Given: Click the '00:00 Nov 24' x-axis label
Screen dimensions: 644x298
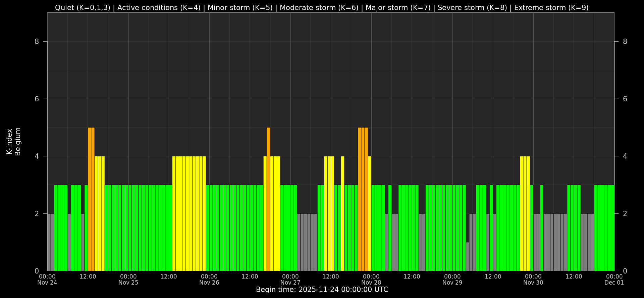Looking at the screenshot, I should click(47, 280).
